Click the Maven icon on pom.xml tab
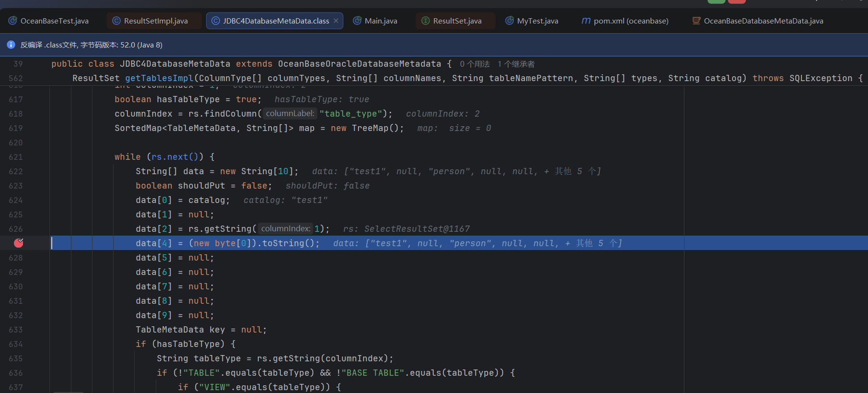Screen dimensions: 868x393 point(586,21)
